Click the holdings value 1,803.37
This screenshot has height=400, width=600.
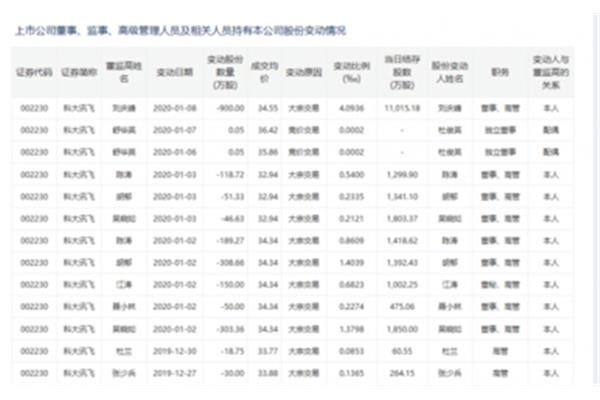[402, 219]
